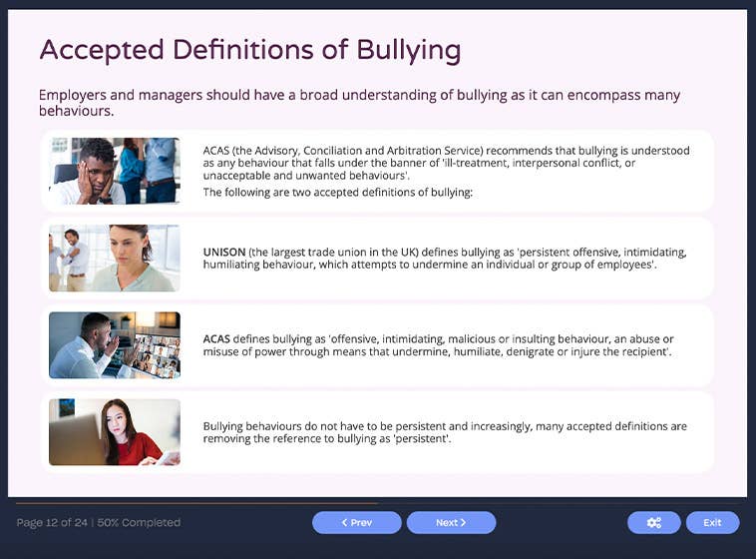Screen dimensions: 756x559
Task: Click the bold ACAS label in third card
Action: point(216,338)
